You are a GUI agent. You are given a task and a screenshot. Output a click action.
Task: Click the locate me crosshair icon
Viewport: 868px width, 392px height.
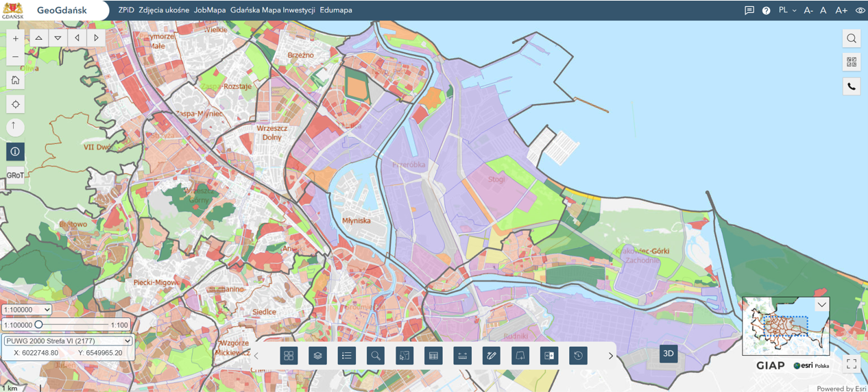15,104
